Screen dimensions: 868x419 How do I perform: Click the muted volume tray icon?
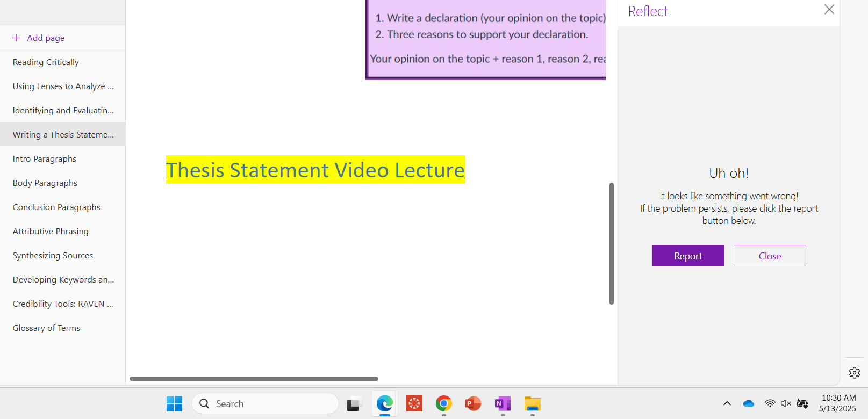pyautogui.click(x=786, y=403)
